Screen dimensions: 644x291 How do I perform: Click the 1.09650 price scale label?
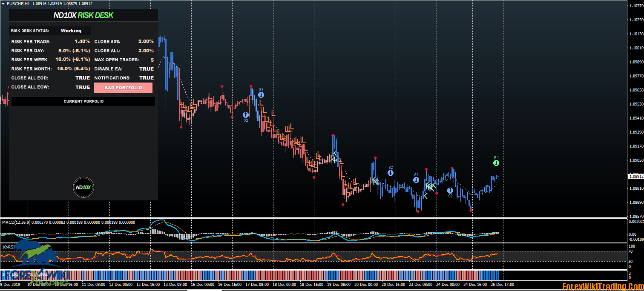pyautogui.click(x=636, y=90)
